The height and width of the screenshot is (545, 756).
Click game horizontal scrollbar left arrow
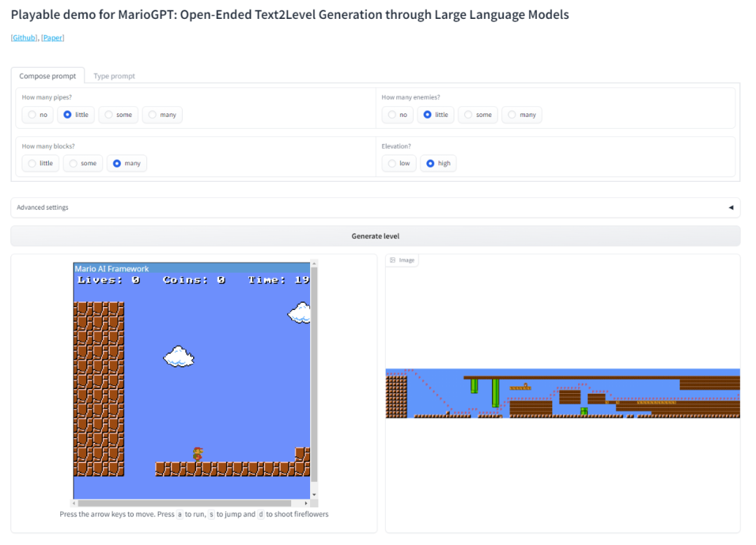tap(73, 503)
